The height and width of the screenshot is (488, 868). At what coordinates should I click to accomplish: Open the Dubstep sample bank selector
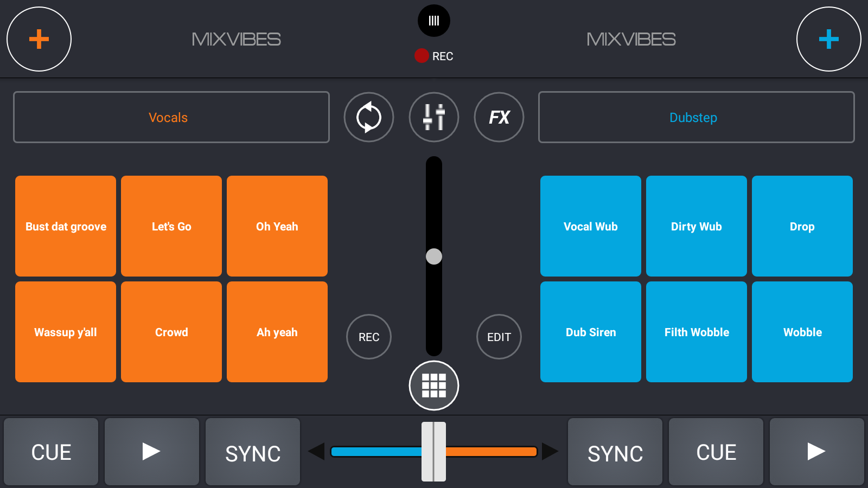(x=696, y=117)
